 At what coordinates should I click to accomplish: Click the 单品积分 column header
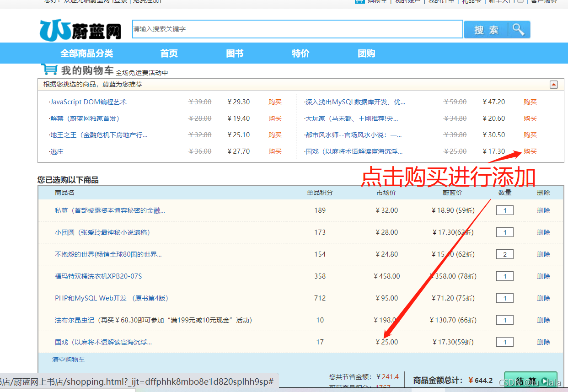pos(320,193)
